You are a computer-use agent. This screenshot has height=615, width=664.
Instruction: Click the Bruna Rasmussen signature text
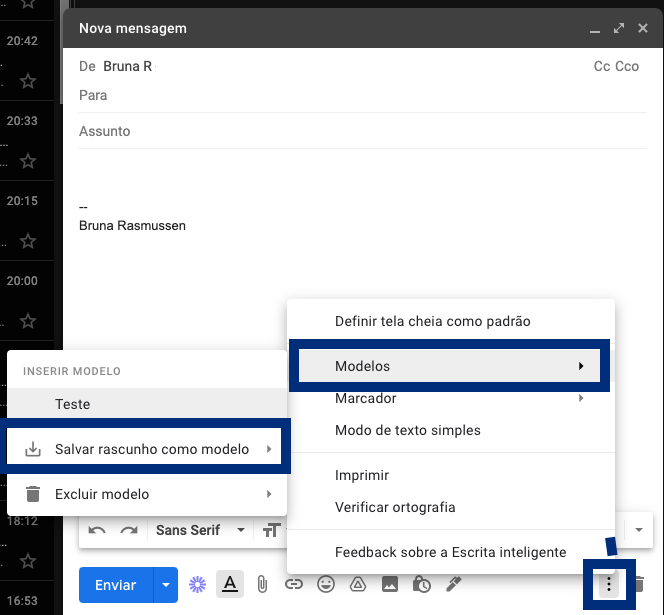(132, 226)
